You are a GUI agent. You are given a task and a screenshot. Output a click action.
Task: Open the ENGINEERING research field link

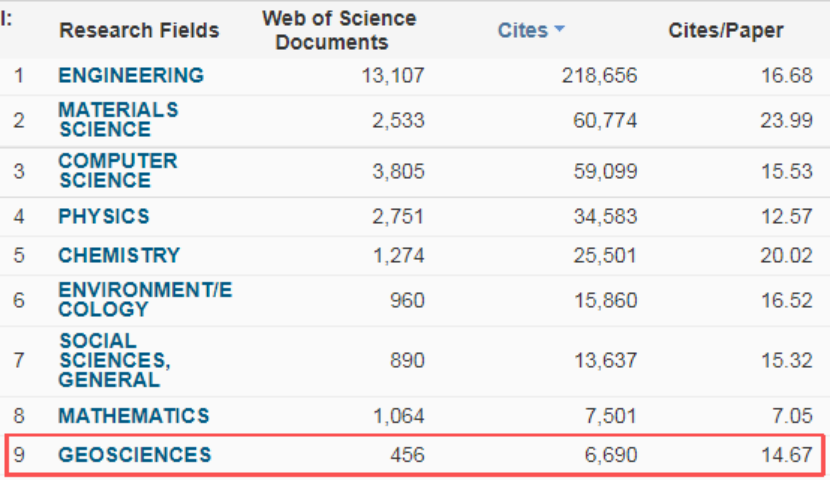click(131, 76)
